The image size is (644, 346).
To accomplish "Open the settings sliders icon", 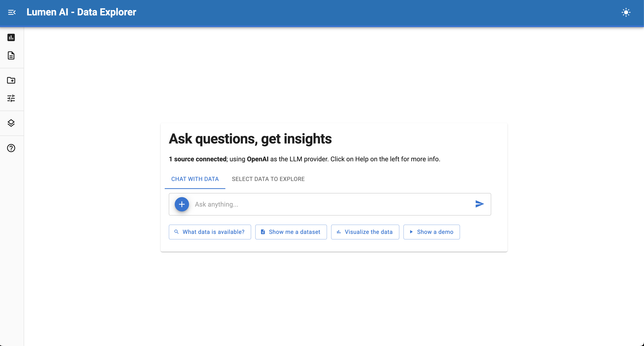I will [x=11, y=98].
